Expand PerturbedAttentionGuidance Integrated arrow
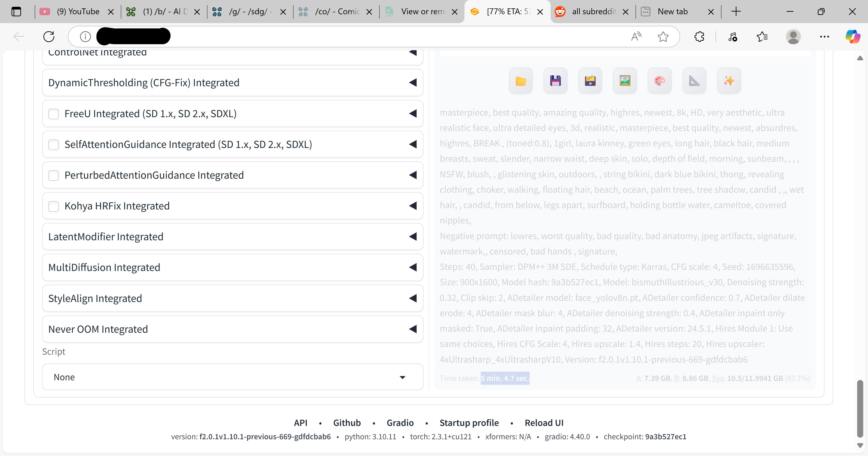The image size is (868, 456). [x=413, y=175]
